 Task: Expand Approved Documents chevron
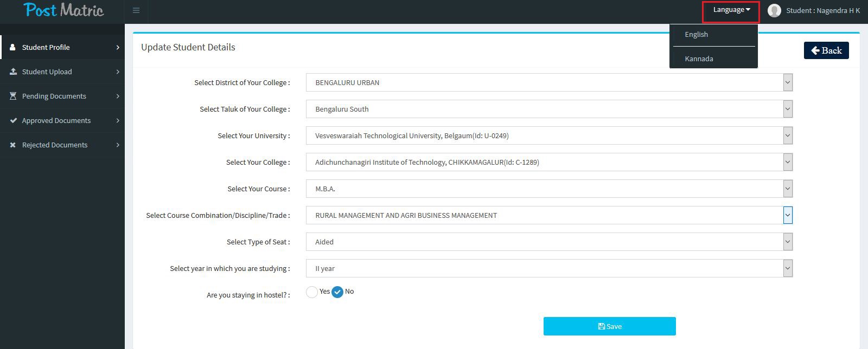click(118, 121)
